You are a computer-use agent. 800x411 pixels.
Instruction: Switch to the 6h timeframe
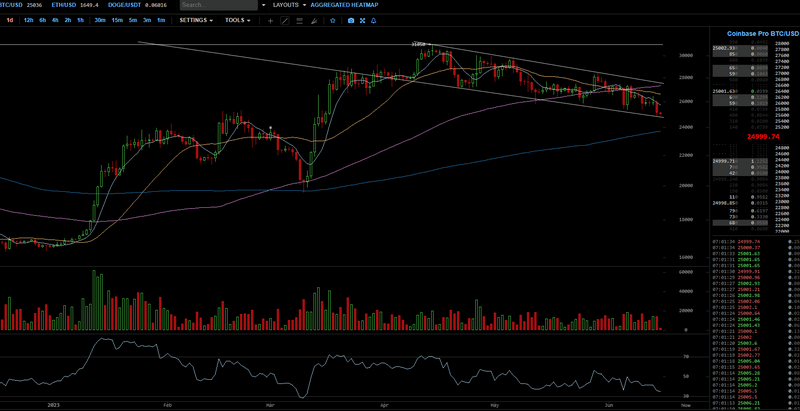(42, 20)
